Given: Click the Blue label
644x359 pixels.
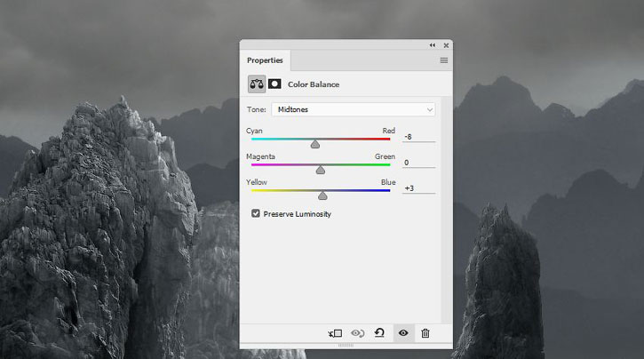Looking at the screenshot, I should click(388, 182).
